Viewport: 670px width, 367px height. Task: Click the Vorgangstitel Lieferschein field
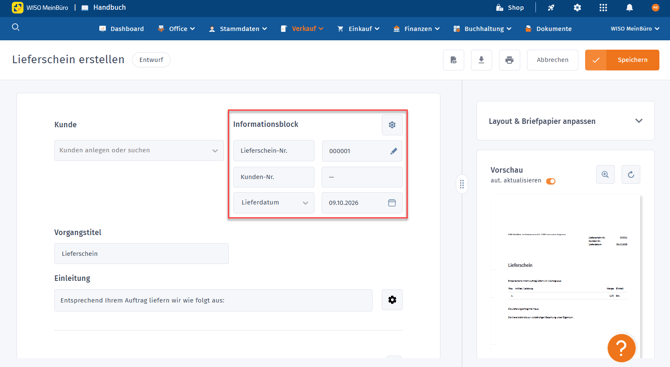pos(141,253)
